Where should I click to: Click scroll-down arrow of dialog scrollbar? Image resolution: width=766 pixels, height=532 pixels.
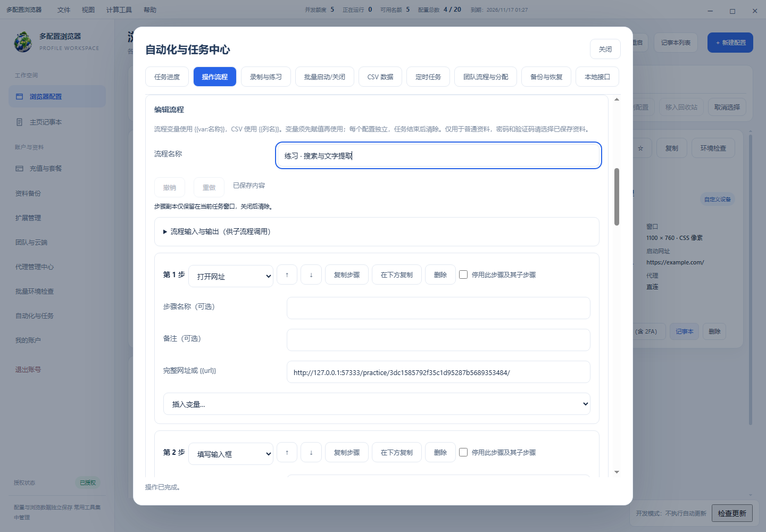(617, 472)
